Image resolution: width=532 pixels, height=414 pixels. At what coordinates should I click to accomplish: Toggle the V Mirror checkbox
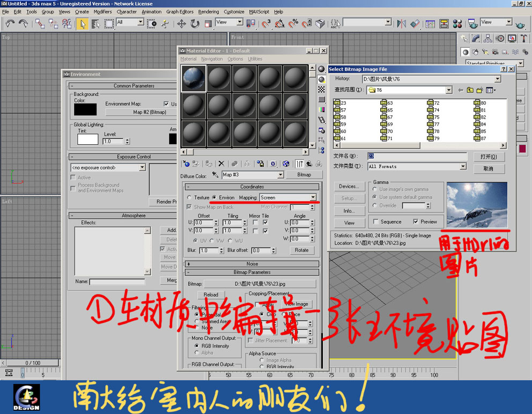click(255, 231)
